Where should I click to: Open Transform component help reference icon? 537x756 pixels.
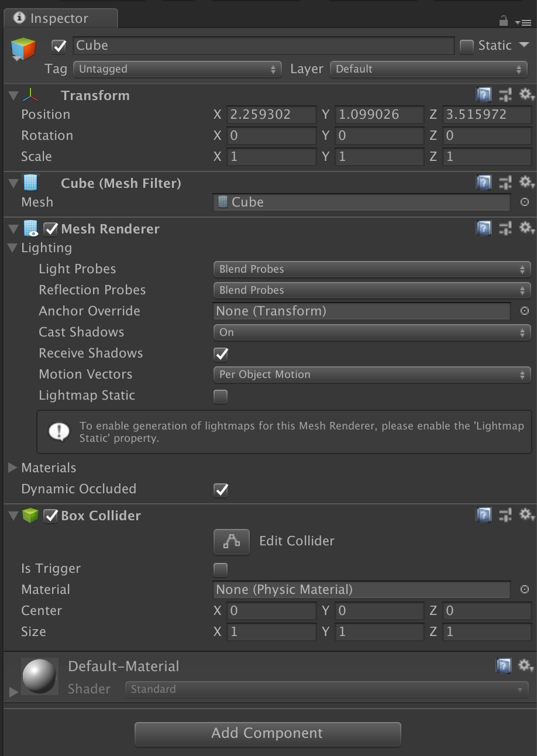484,95
